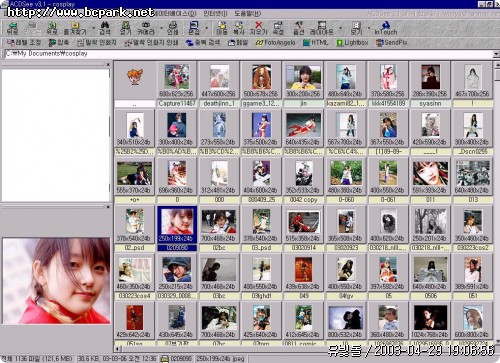Open the SendPix tool
The height and width of the screenshot is (363, 500).
[x=392, y=43]
